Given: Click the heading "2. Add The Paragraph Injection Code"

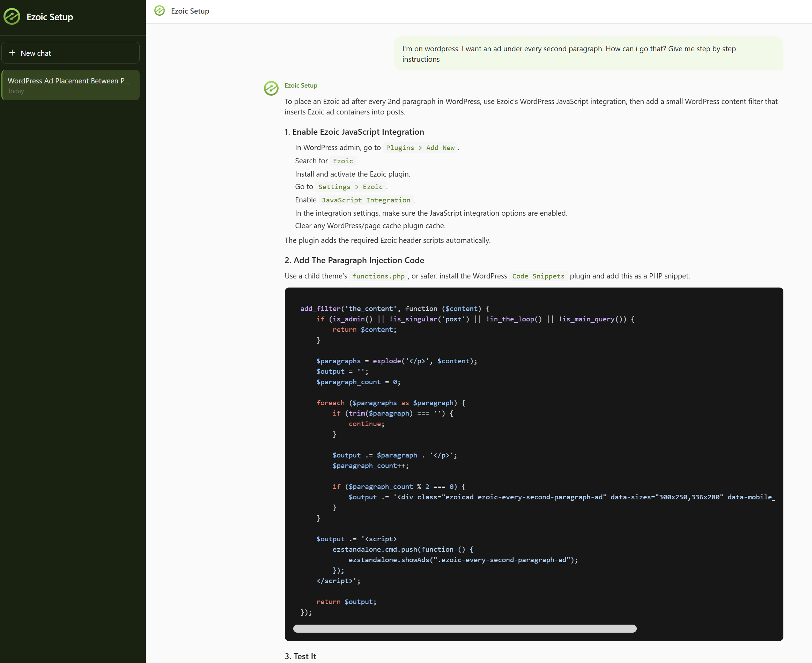Looking at the screenshot, I should (x=354, y=260).
